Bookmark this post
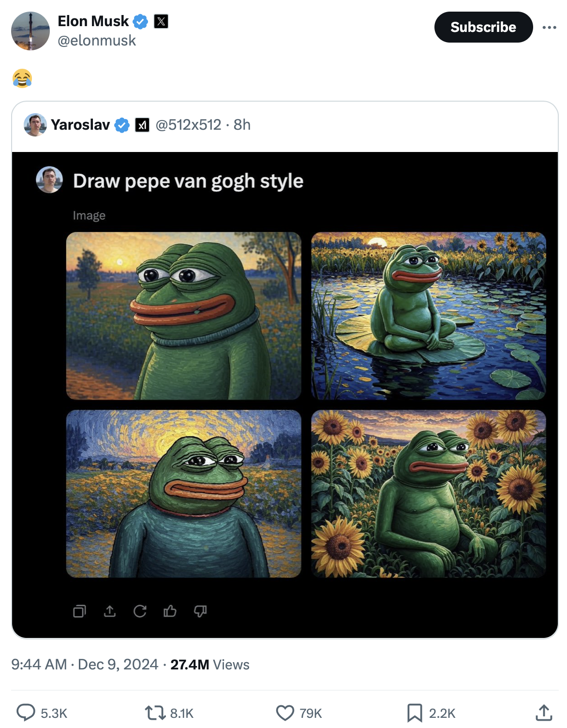The height and width of the screenshot is (728, 567). (x=415, y=713)
